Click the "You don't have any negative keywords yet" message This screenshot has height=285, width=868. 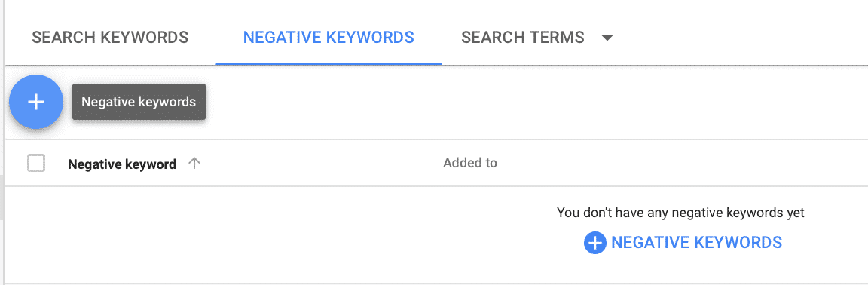(x=680, y=213)
